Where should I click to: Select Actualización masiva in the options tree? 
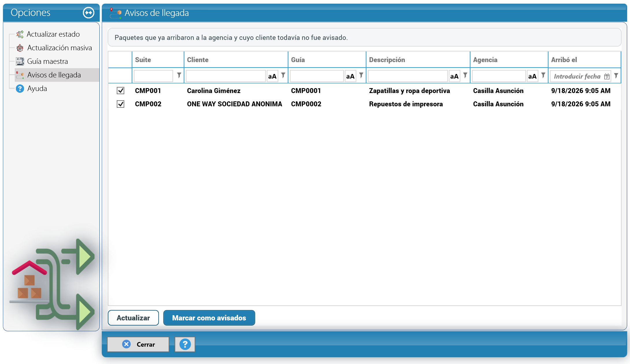60,48
